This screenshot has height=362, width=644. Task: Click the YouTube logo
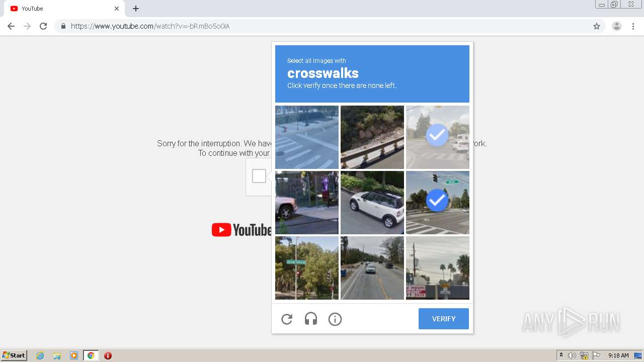pos(242,230)
